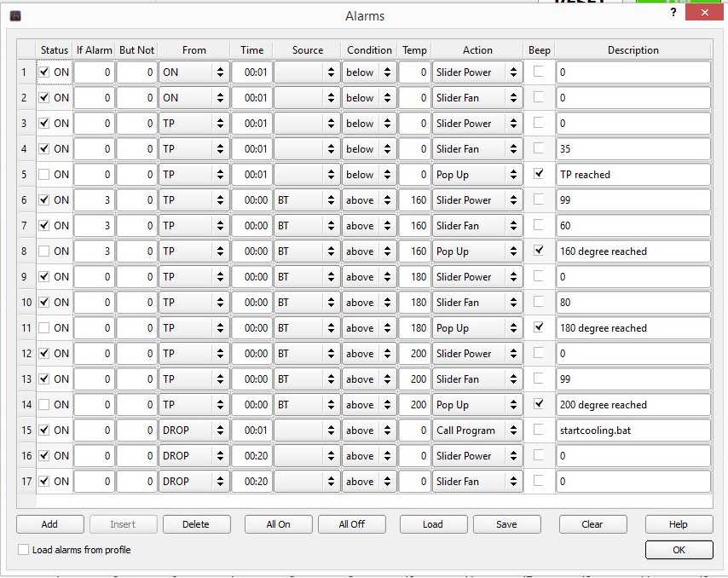Load alarms with the Load button
The width and height of the screenshot is (728, 578).
click(433, 524)
